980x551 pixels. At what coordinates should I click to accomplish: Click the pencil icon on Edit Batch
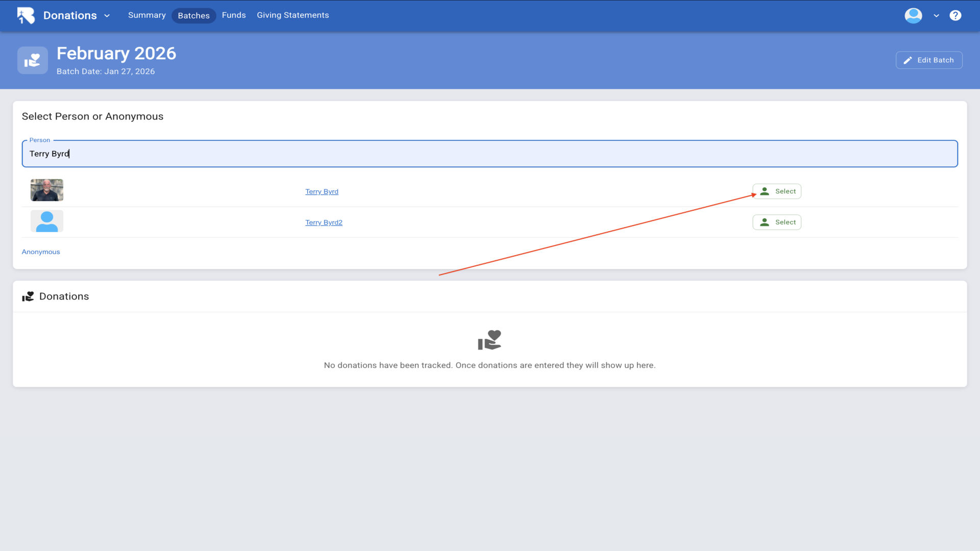pyautogui.click(x=908, y=60)
